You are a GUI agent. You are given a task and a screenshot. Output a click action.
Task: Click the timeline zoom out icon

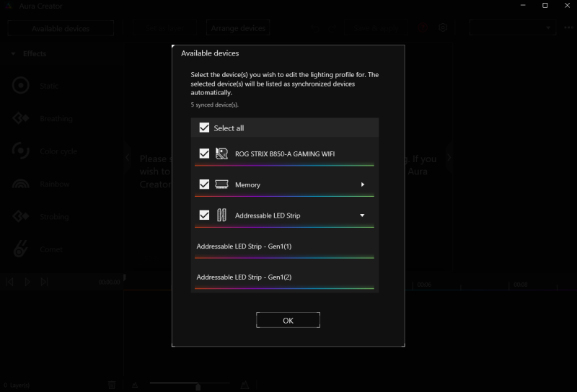click(x=135, y=385)
